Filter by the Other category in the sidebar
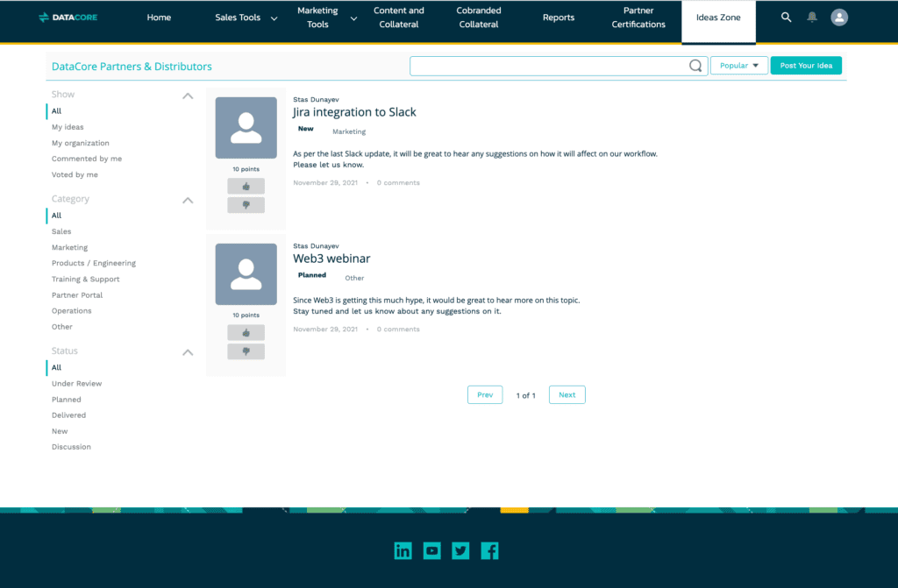The width and height of the screenshot is (898, 588). (62, 327)
